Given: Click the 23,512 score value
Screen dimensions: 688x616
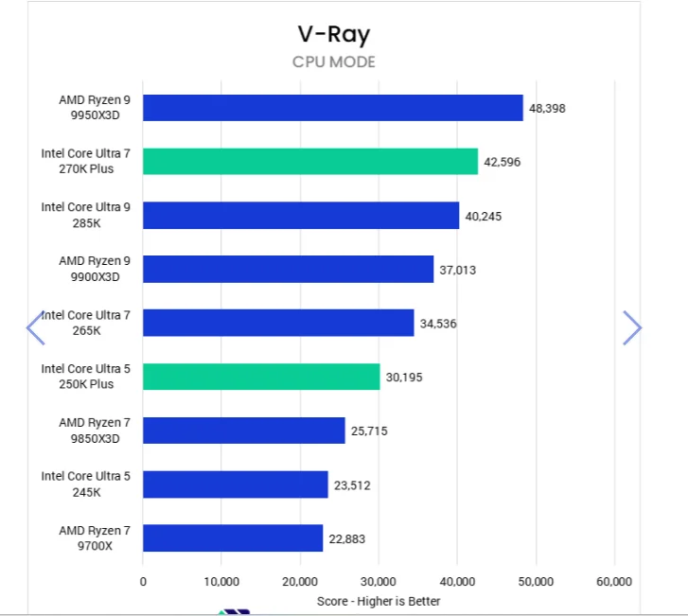Looking at the screenshot, I should [352, 485].
